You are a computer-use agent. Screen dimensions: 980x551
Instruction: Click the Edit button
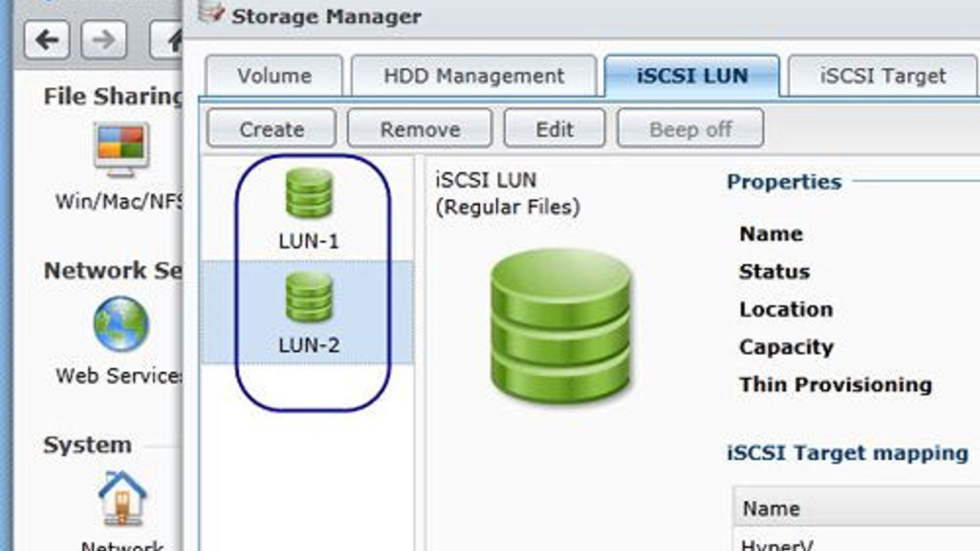coord(554,129)
